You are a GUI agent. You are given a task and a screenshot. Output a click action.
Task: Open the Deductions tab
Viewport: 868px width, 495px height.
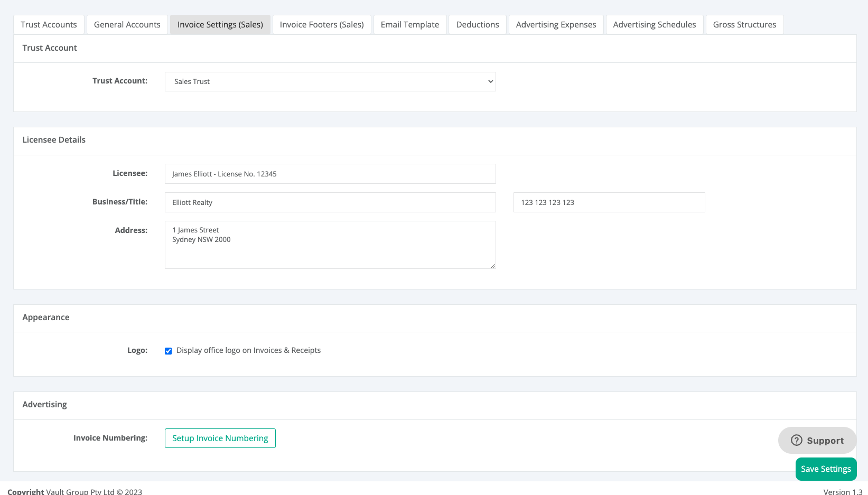tap(478, 24)
